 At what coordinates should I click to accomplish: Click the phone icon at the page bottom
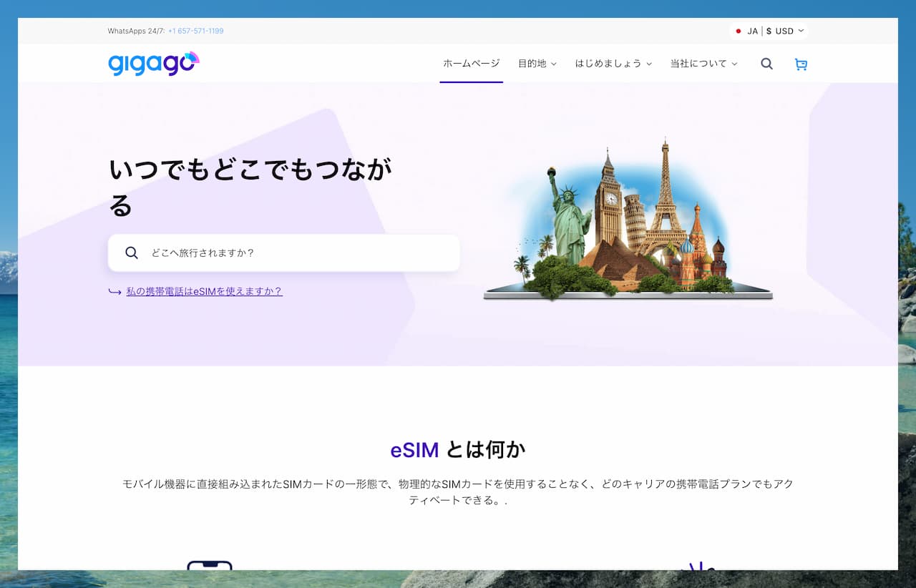coord(210,565)
